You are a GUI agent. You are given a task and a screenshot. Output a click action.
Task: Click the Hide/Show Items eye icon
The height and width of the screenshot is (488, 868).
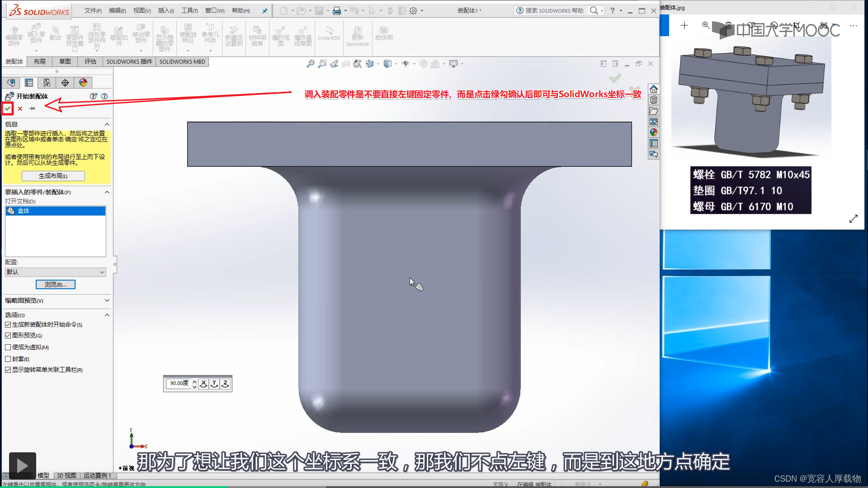(406, 64)
